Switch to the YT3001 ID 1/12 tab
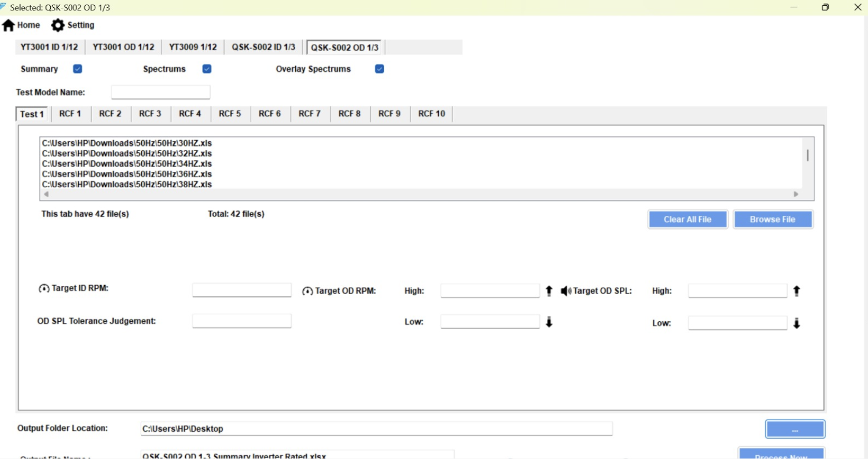868x459 pixels. tap(49, 47)
